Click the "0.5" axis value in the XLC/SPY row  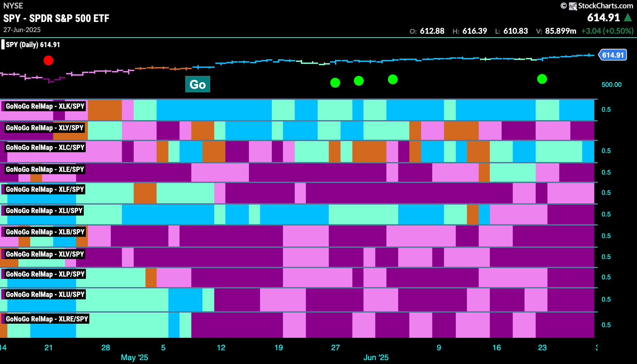[606, 151]
